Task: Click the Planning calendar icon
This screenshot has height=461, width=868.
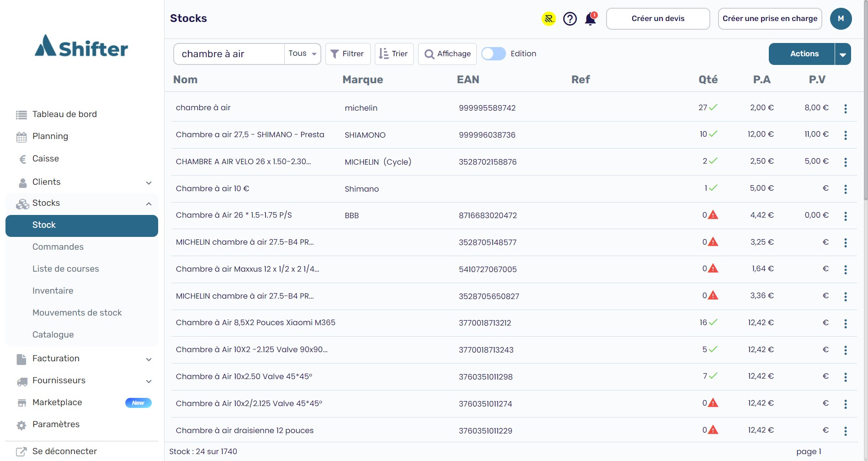Action: [x=21, y=137]
